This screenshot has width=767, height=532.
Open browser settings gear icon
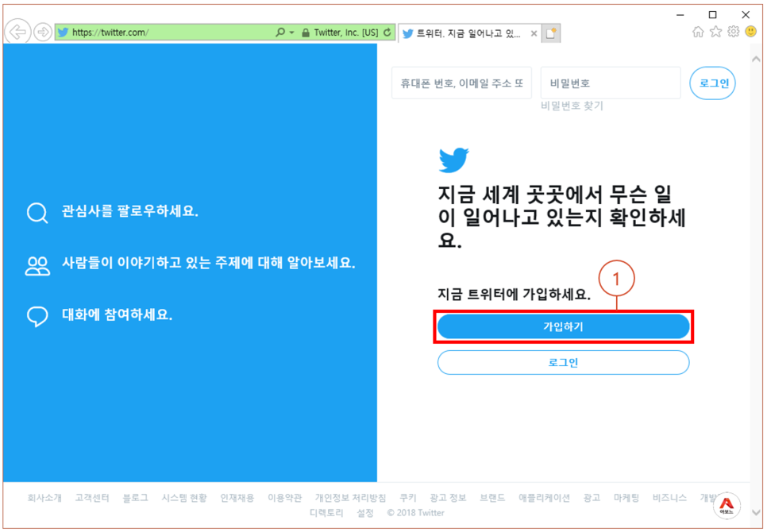(x=733, y=32)
